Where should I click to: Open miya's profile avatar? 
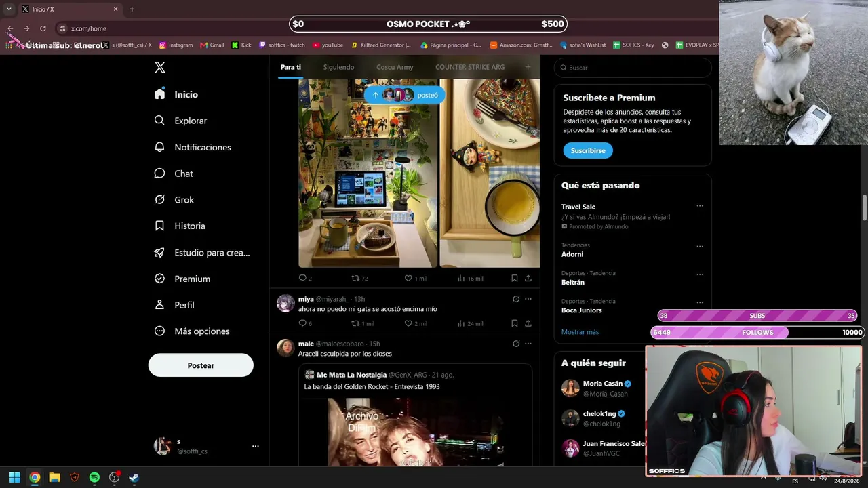pos(285,303)
